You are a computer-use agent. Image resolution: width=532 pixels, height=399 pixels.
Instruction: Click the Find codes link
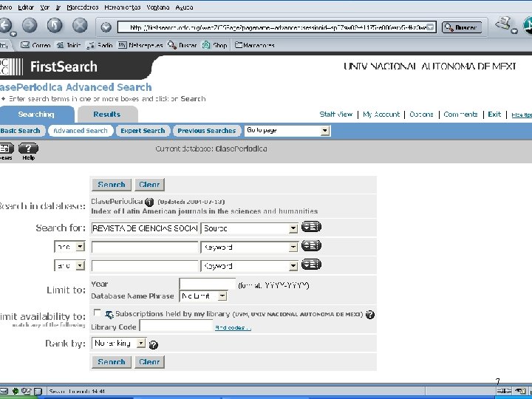tap(233, 328)
